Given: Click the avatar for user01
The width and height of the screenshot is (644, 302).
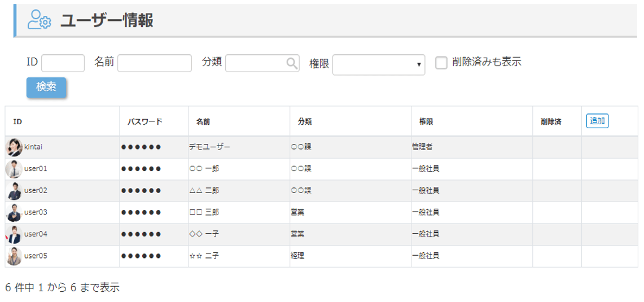Looking at the screenshot, I should [x=14, y=169].
